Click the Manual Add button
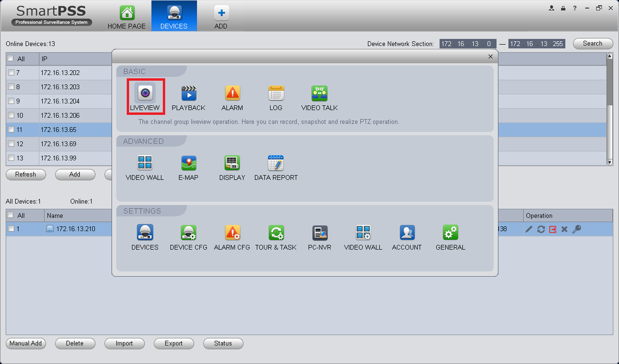 click(x=26, y=343)
